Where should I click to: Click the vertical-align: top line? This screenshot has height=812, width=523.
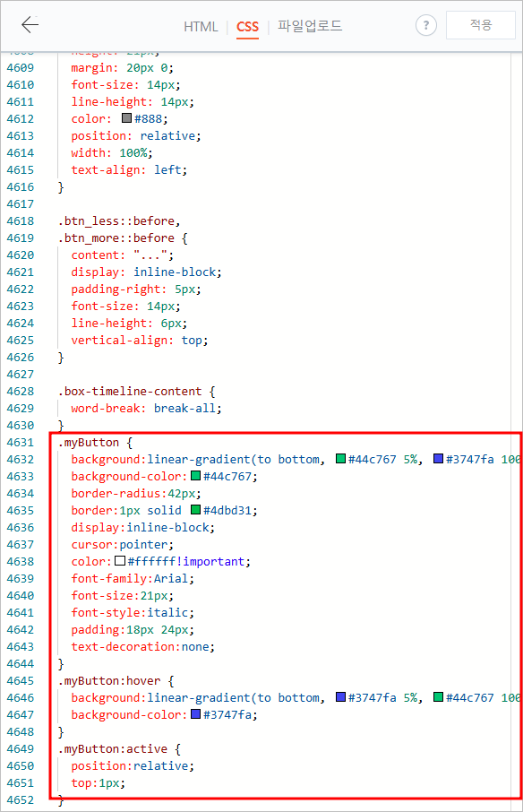[140, 341]
